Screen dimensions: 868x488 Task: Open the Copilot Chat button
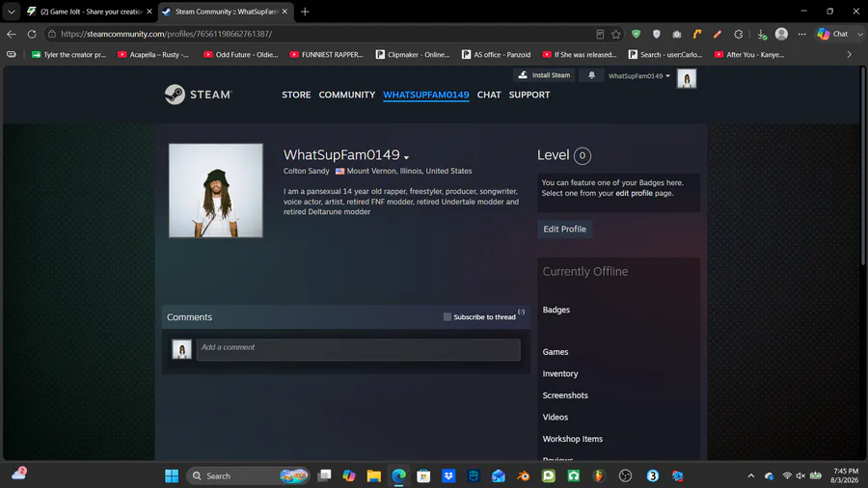[833, 35]
